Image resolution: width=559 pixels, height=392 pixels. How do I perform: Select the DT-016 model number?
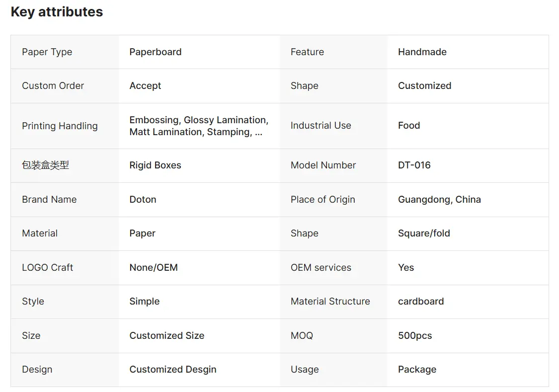[414, 165]
